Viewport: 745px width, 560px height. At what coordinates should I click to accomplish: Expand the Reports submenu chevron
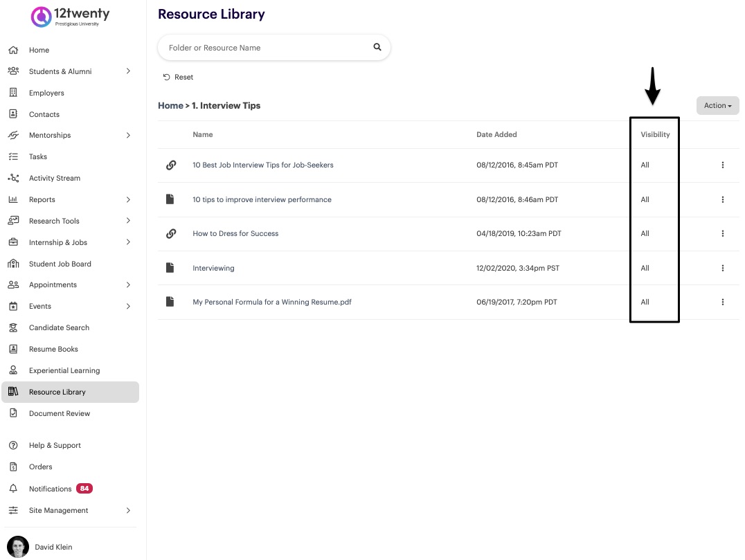click(x=128, y=199)
